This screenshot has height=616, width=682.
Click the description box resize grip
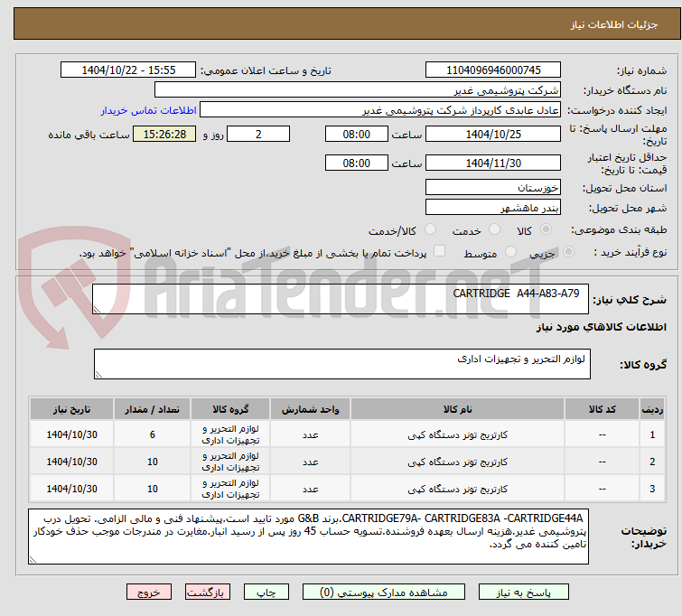(97, 309)
